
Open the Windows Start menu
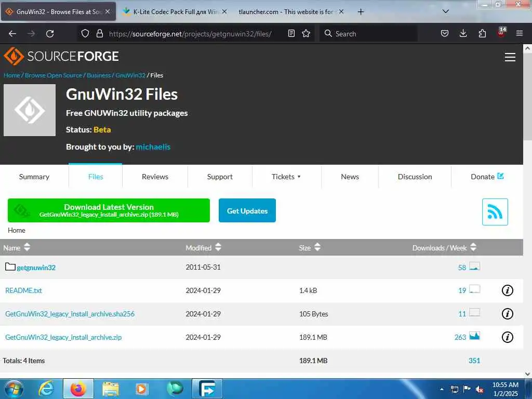(14, 389)
